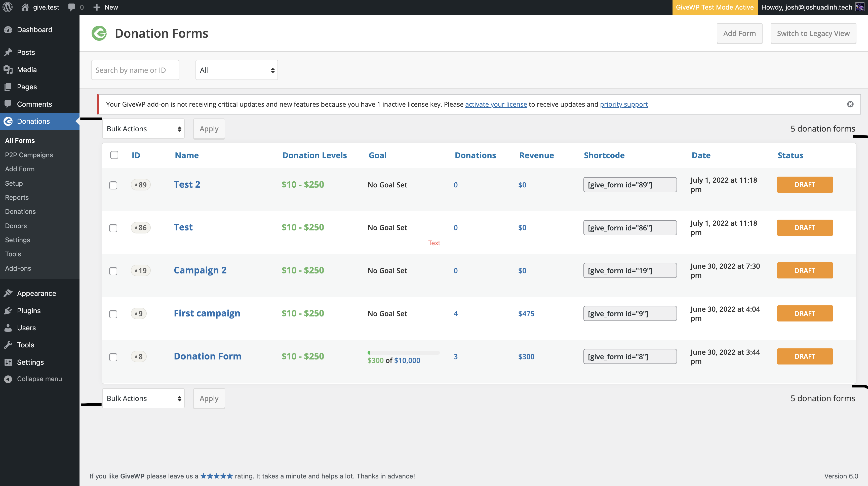Click the Donation Form goal progress bar
The width and height of the screenshot is (868, 486).
click(403, 353)
